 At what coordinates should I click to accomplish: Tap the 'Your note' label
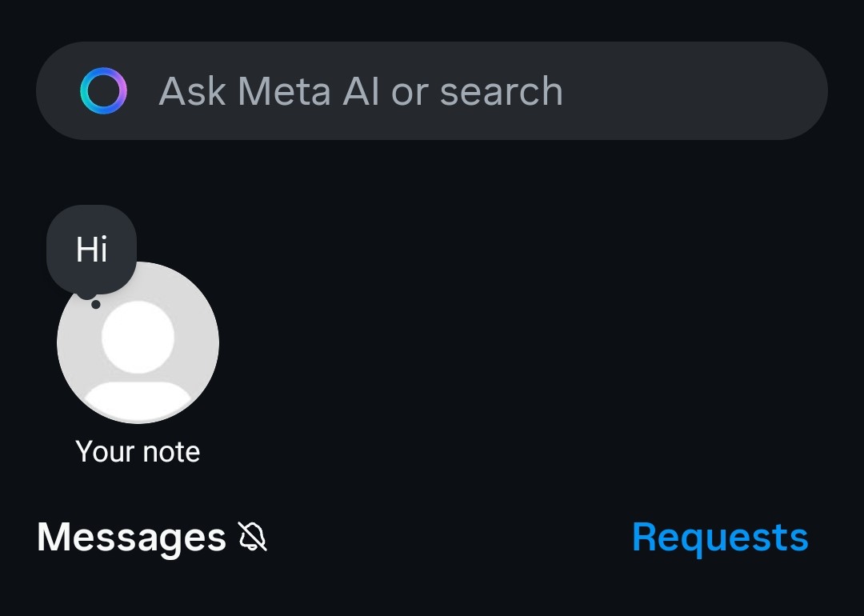138,452
